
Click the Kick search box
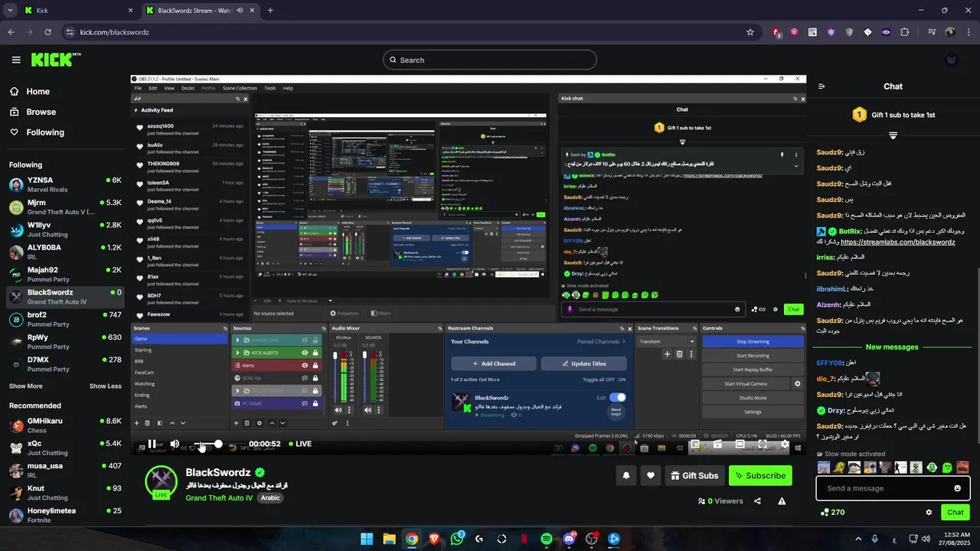(x=490, y=60)
